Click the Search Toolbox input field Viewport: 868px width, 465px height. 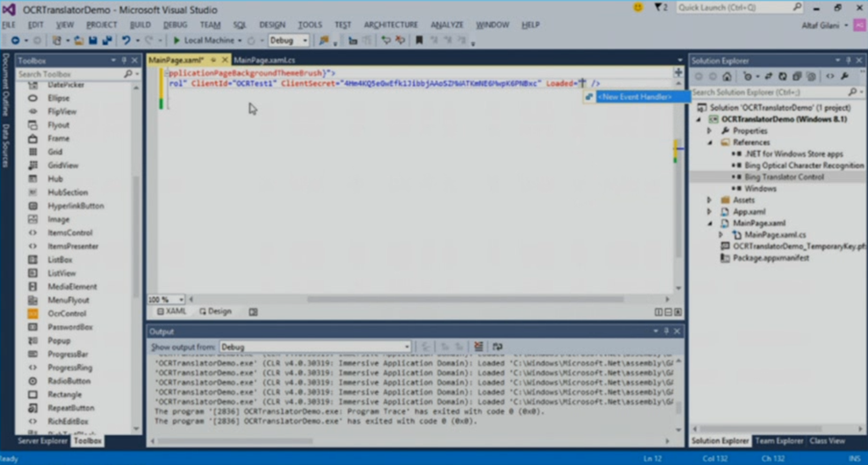tap(70, 74)
